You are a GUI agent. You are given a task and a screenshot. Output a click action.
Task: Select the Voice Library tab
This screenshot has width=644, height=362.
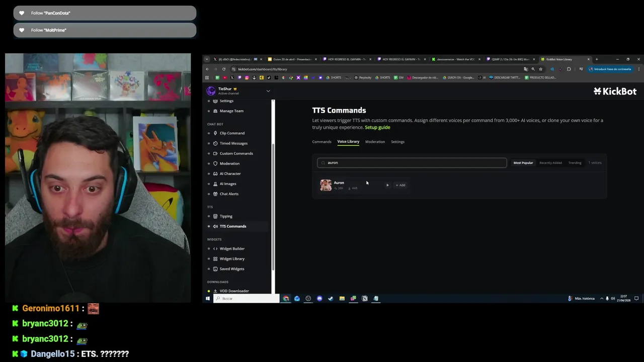(348, 142)
